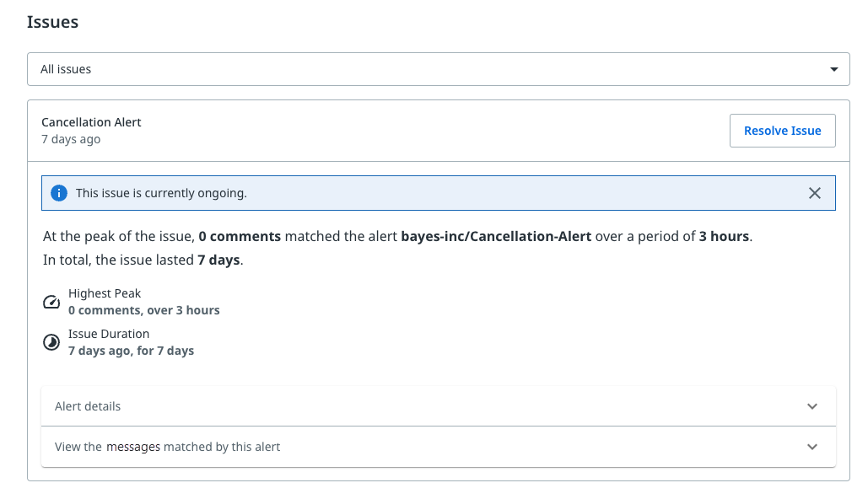Click the Issue Duration label
The width and height of the screenshot is (868, 499).
[109, 334]
